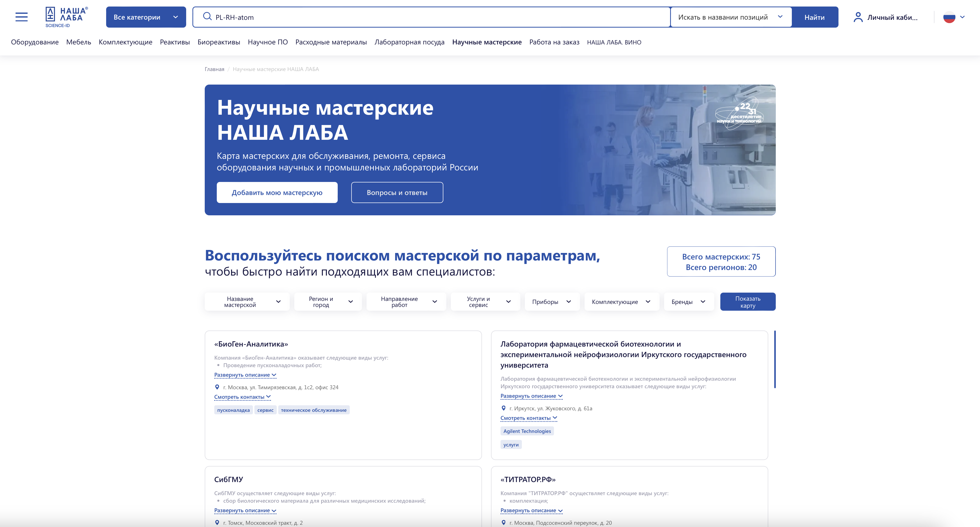The height and width of the screenshot is (527, 980).
Task: Click location pin for Подсосенский переулок address
Action: [503, 522]
